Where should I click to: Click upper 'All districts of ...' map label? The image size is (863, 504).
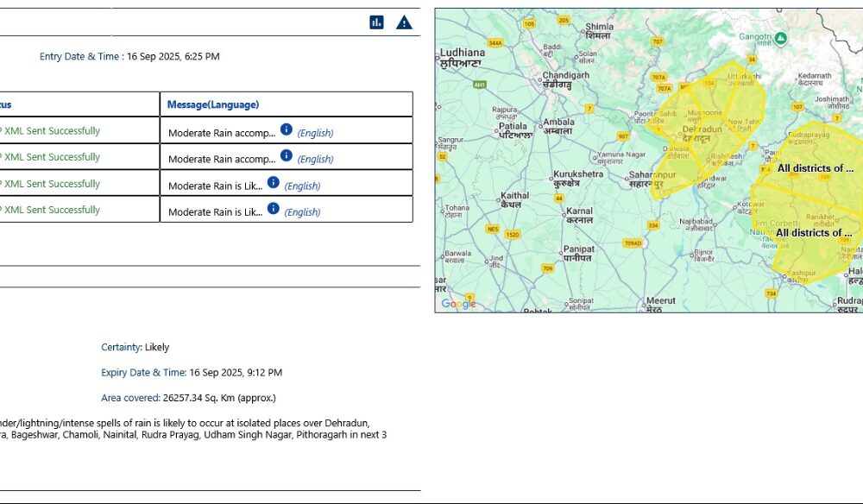[x=816, y=168]
